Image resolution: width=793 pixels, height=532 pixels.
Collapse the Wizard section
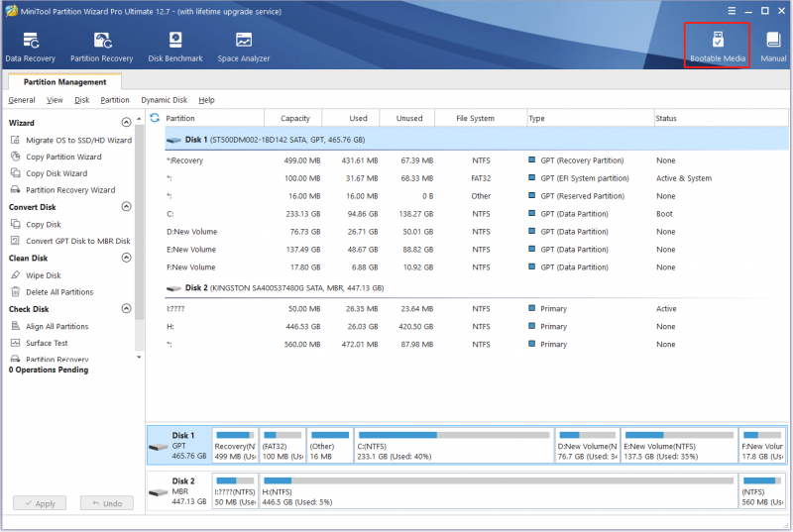(x=127, y=122)
